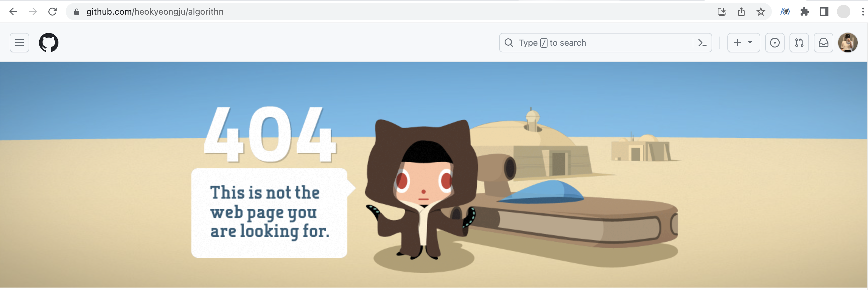Bookmark this page with the star icon
Image resolution: width=868 pixels, height=290 pixels.
[761, 12]
